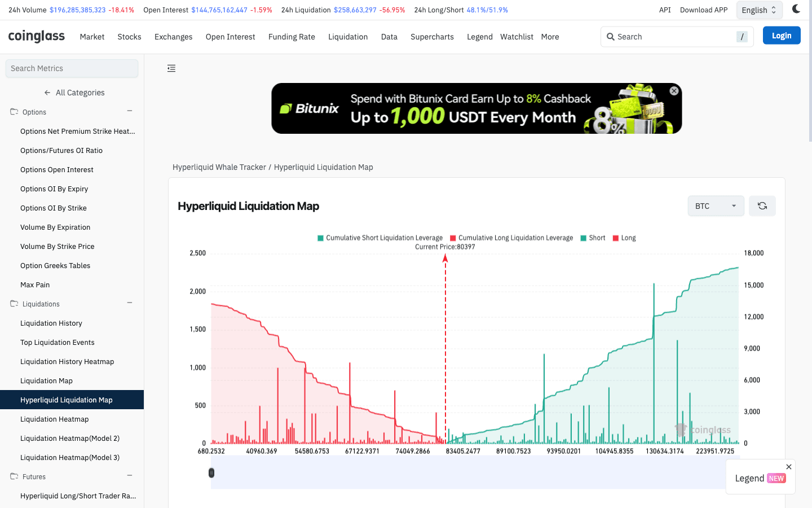Open the Data menu
Viewport: 812px width, 508px height.
[389, 37]
